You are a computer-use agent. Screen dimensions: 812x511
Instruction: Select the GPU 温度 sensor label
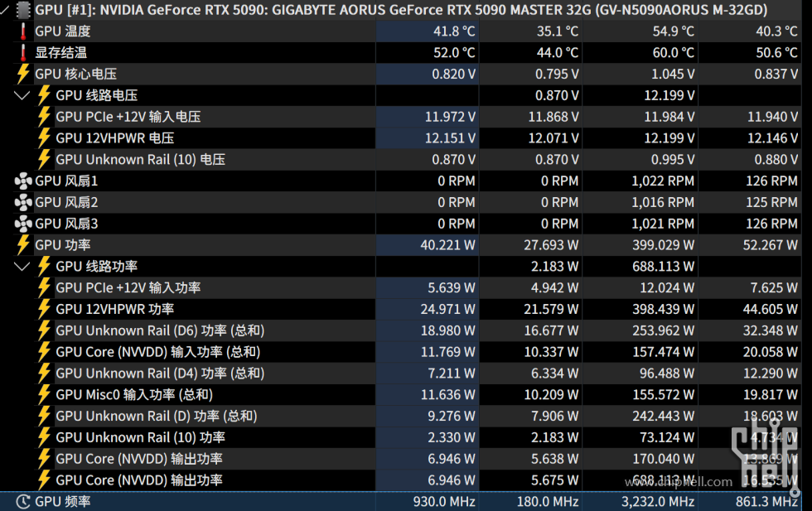pos(63,31)
